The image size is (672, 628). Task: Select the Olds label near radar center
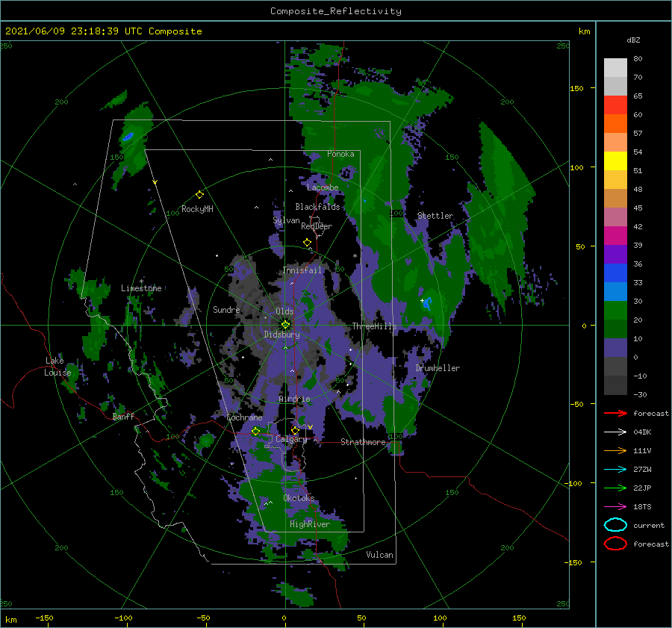(x=284, y=311)
